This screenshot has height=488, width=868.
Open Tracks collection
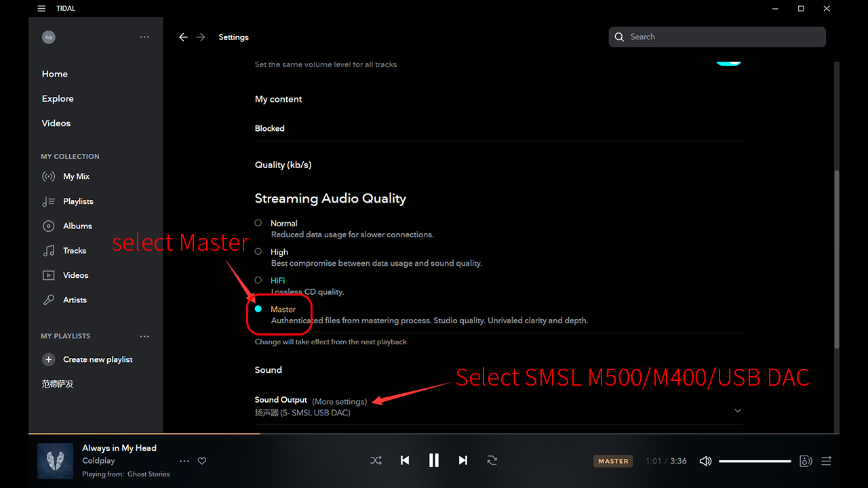point(75,251)
